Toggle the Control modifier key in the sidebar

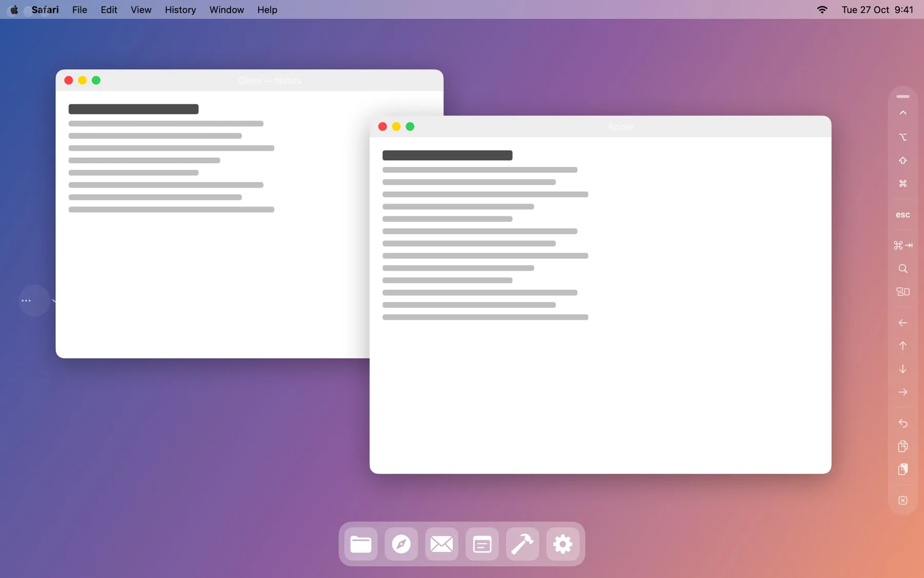(x=903, y=113)
